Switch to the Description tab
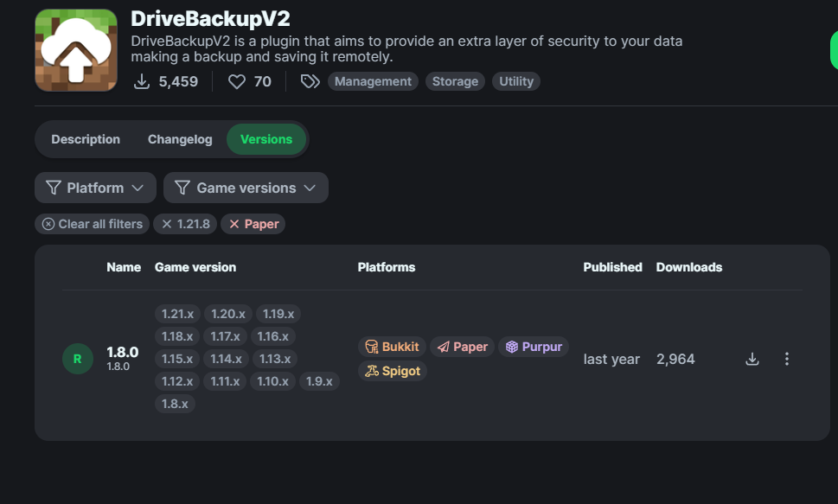 tap(86, 139)
